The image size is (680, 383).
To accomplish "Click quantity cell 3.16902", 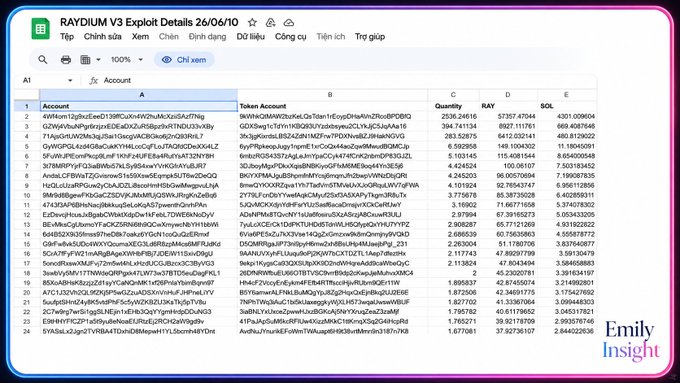I will tap(454, 205).
